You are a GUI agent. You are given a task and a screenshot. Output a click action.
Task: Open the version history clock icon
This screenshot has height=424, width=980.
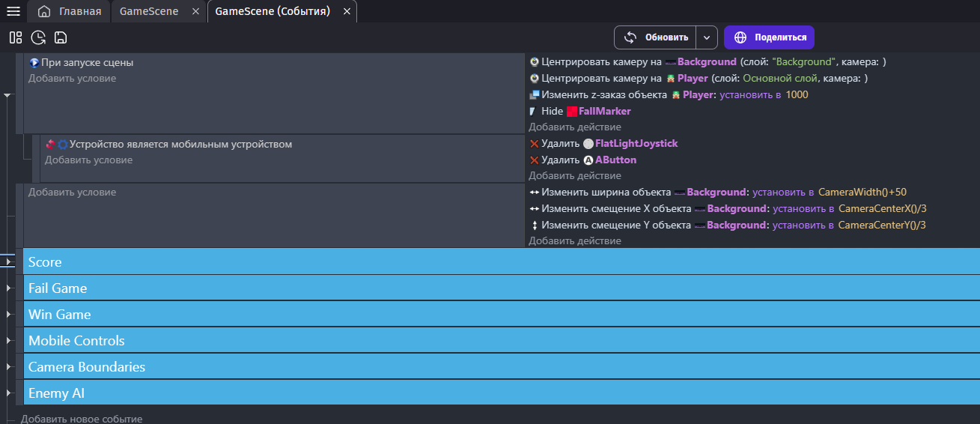pyautogui.click(x=38, y=37)
